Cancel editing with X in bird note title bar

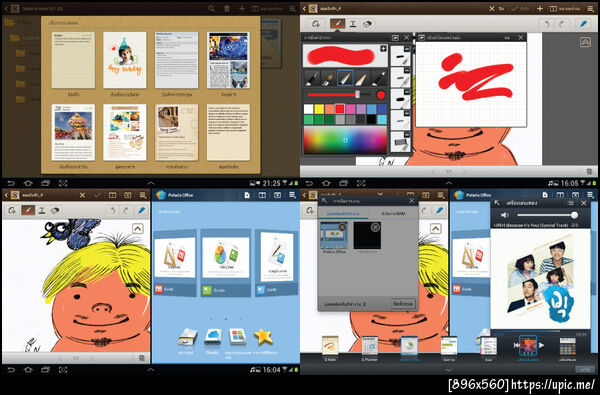coord(82,195)
